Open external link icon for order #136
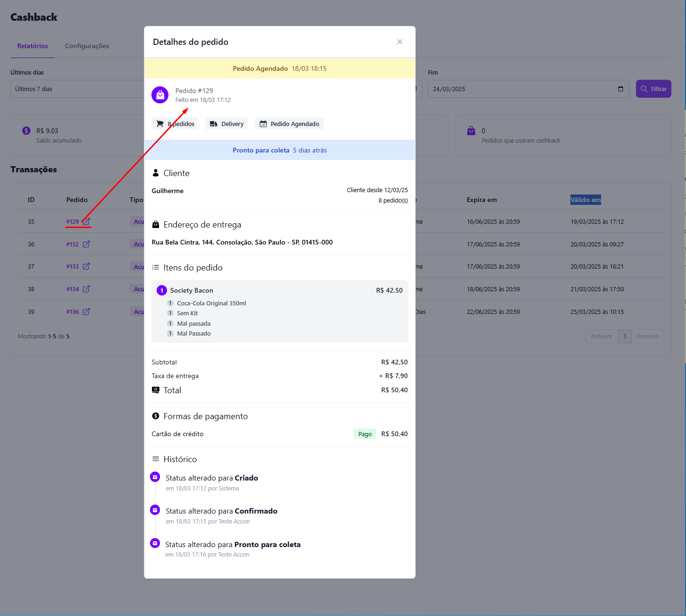This screenshot has height=616, width=686. (86, 312)
